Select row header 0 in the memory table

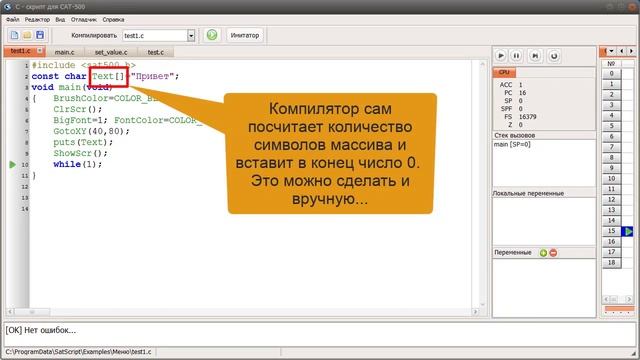[x=611, y=73]
